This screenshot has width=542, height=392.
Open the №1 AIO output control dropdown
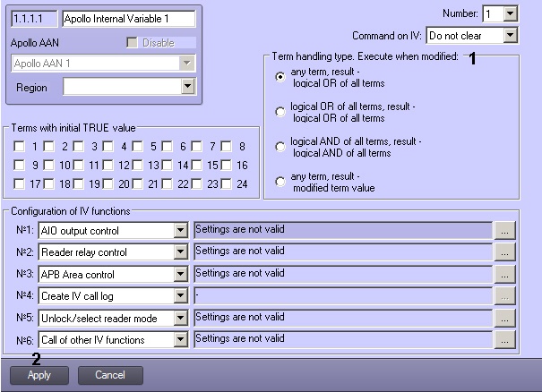pos(180,230)
